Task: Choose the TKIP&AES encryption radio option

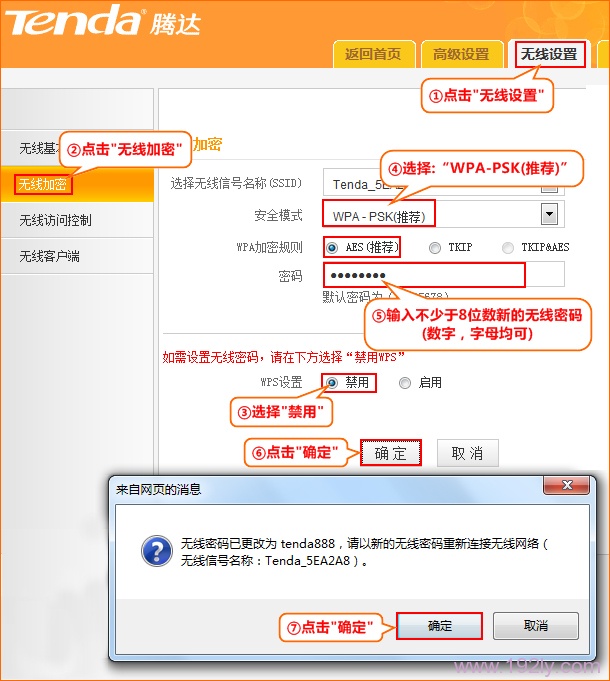Action: [x=508, y=247]
